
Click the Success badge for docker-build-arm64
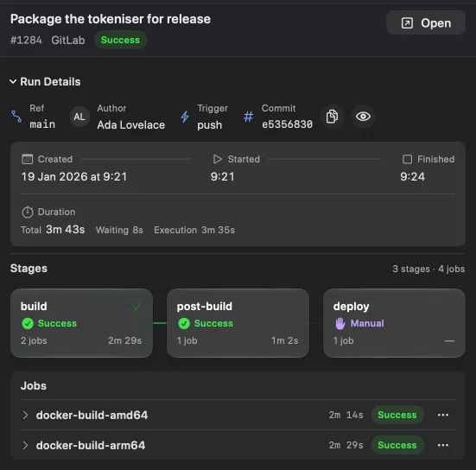[x=397, y=446]
